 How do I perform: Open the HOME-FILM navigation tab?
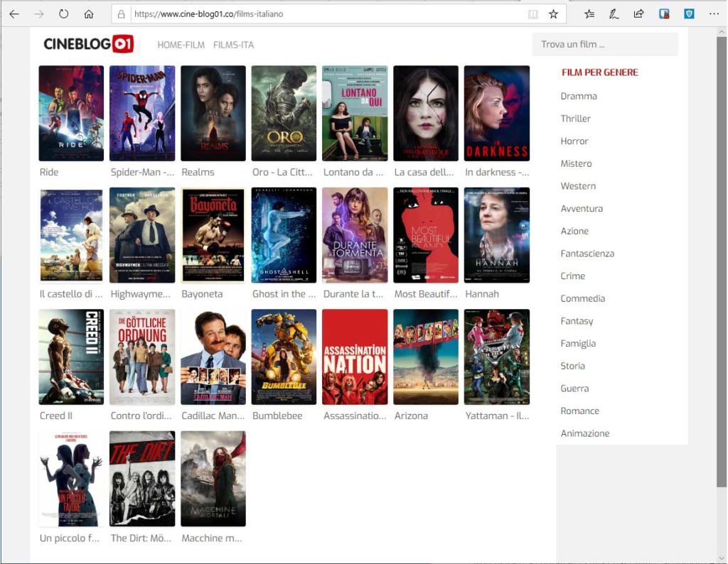[181, 45]
